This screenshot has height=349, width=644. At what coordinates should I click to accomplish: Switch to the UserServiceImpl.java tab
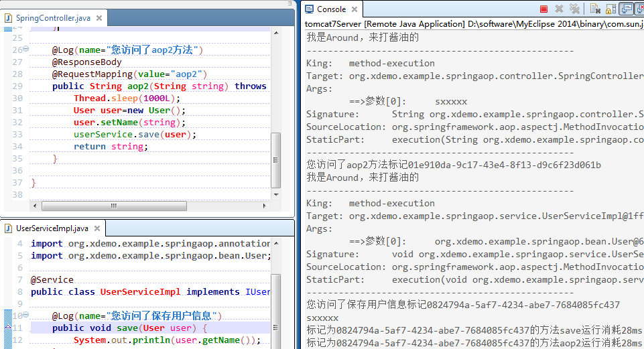point(52,228)
